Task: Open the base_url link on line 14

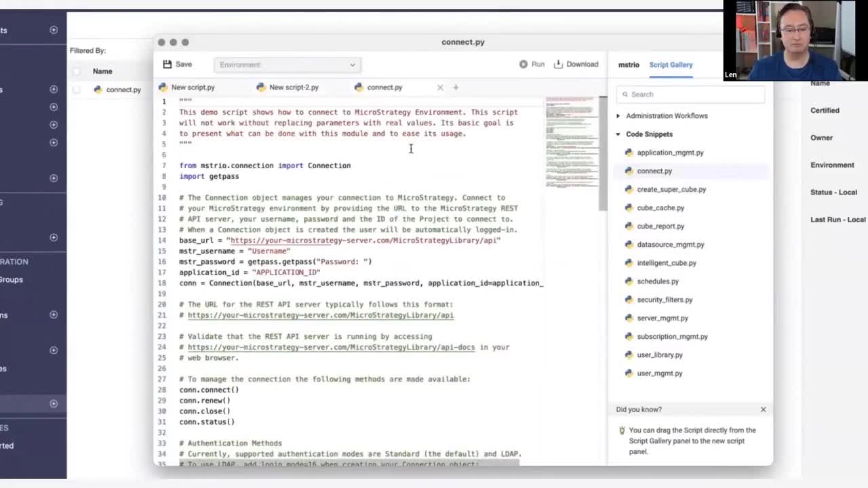Action: click(363, 241)
